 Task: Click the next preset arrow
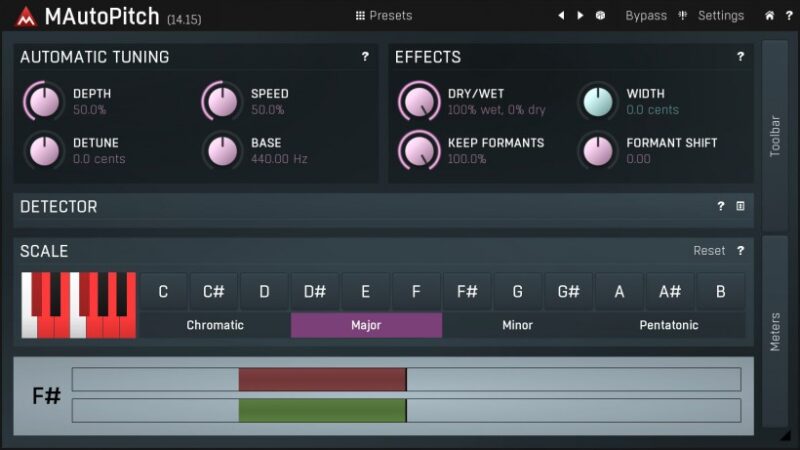580,15
